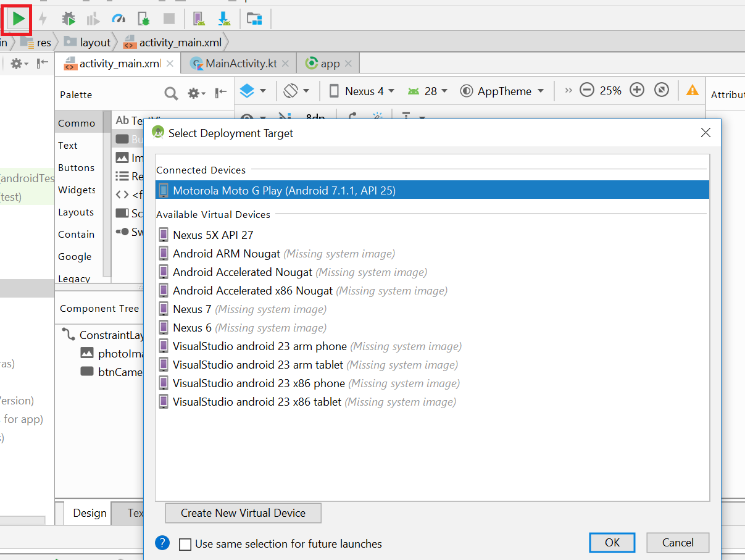Select activity_main.xml in breadcrumb
This screenshot has height=560, width=745.
click(172, 43)
